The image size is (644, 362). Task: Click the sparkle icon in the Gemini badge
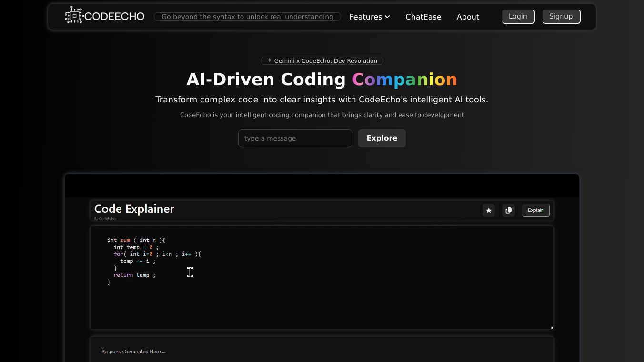pyautogui.click(x=270, y=60)
